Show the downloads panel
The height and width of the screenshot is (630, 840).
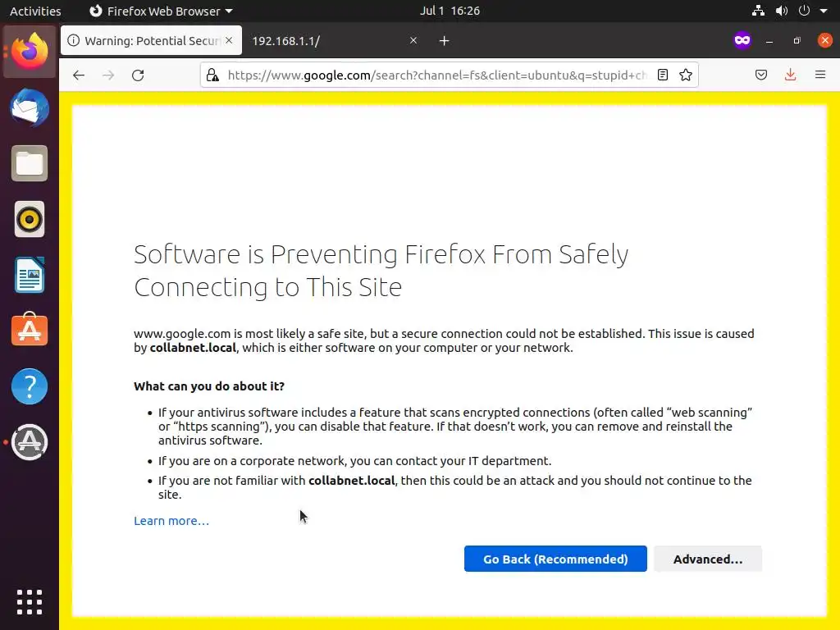point(790,75)
